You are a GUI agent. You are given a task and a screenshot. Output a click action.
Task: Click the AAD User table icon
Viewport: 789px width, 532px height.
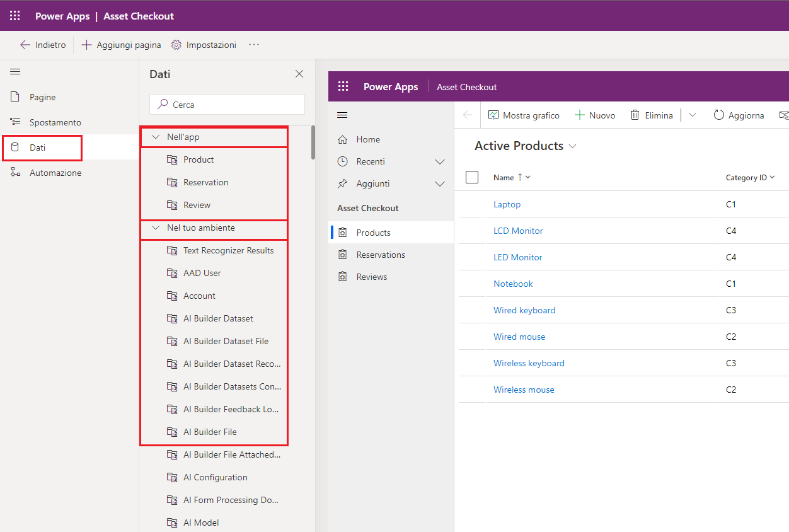point(172,273)
